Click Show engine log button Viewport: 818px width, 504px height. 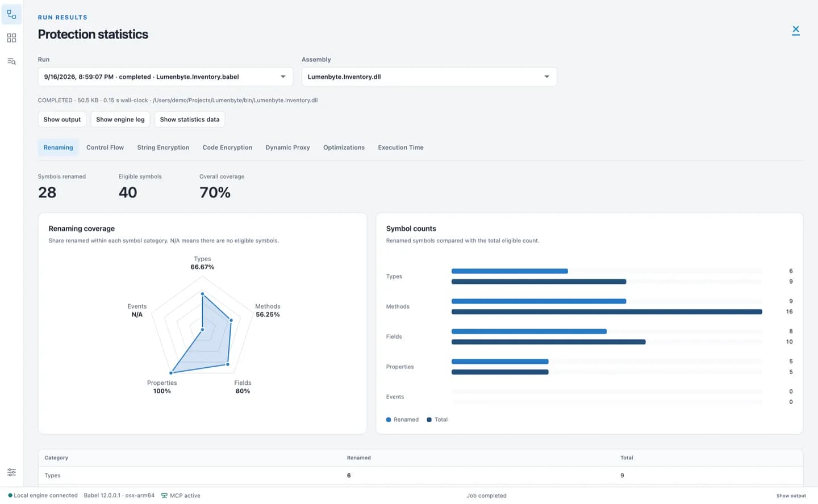[120, 119]
